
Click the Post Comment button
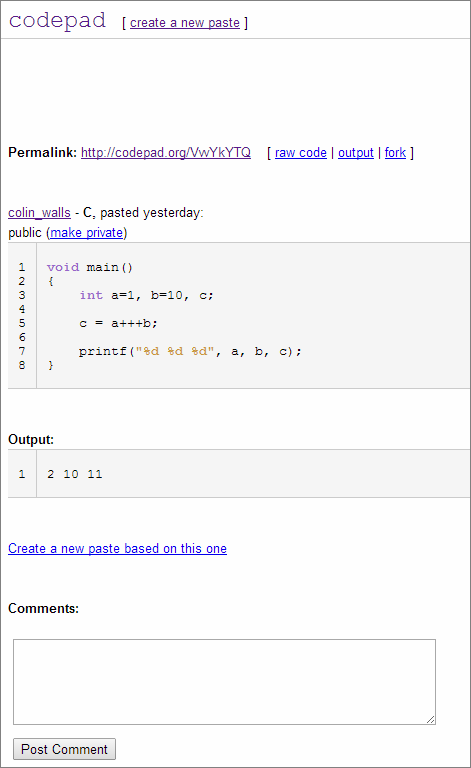coord(64,749)
